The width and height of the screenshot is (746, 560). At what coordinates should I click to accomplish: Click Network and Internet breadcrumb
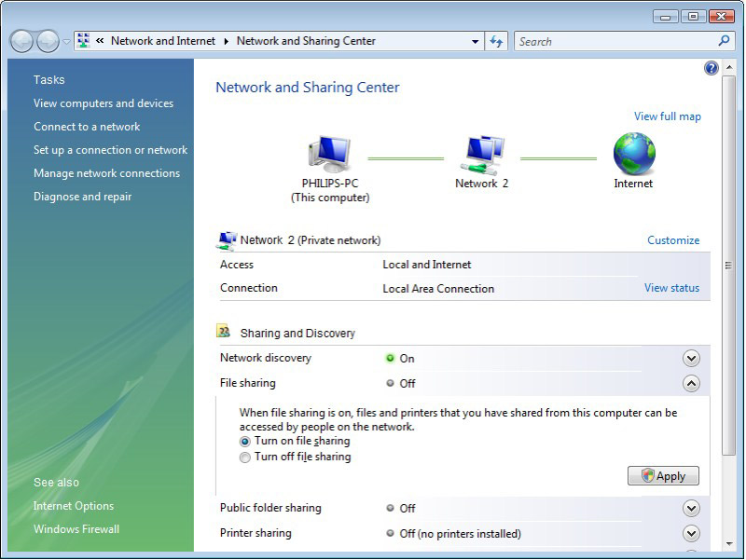162,41
